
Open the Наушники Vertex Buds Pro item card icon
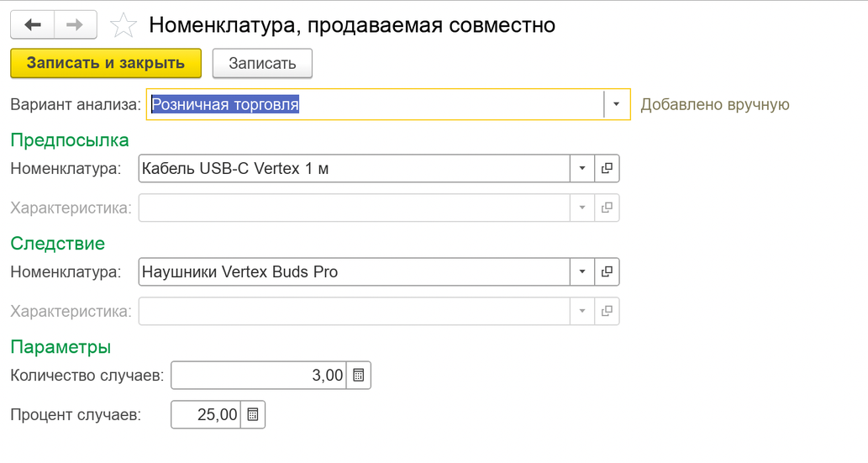point(608,272)
